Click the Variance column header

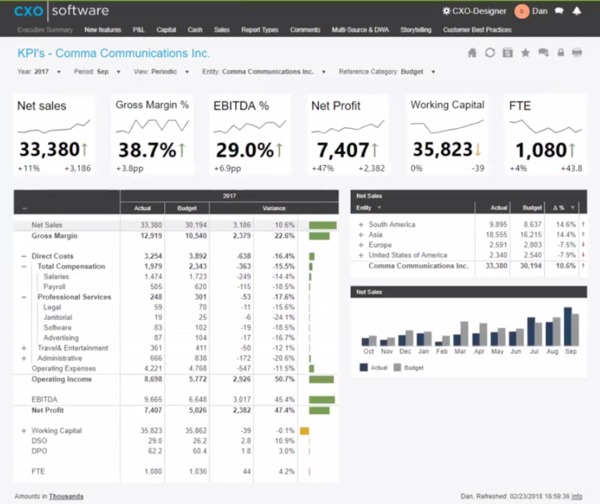pyautogui.click(x=274, y=208)
